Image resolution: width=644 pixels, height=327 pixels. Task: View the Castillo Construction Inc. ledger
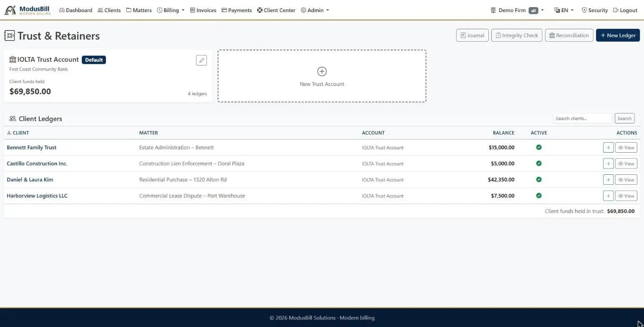(626, 163)
